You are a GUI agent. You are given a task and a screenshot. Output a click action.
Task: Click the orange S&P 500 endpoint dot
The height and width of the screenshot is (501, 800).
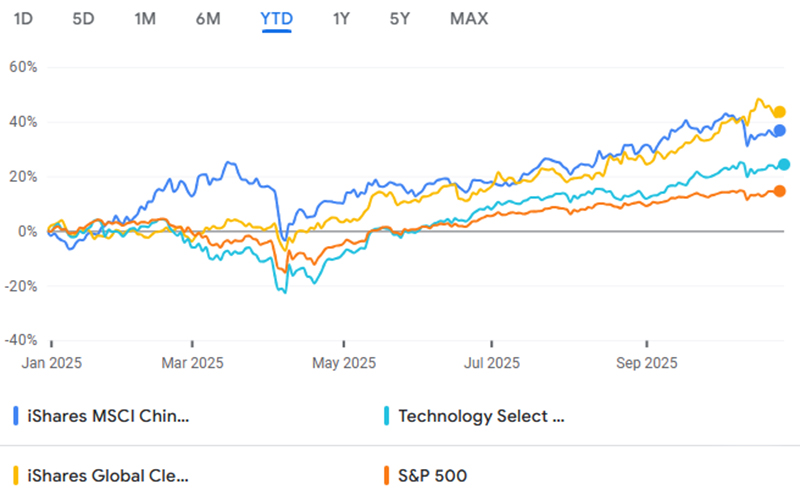tap(780, 191)
